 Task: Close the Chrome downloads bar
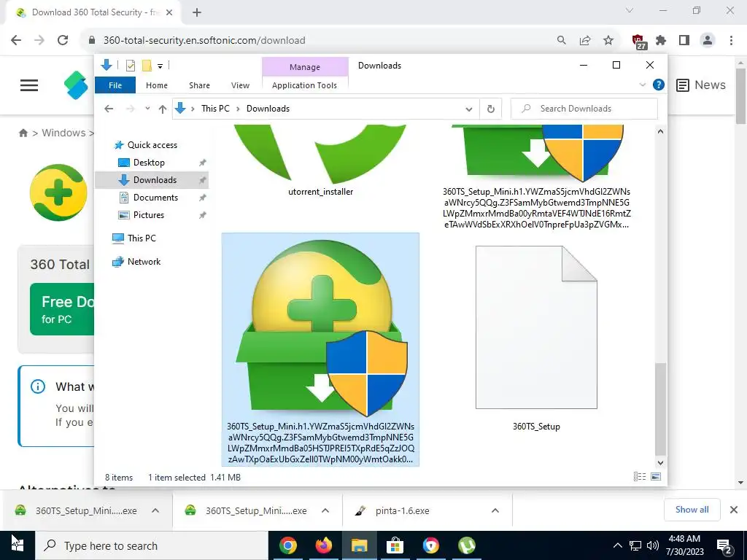click(x=734, y=510)
